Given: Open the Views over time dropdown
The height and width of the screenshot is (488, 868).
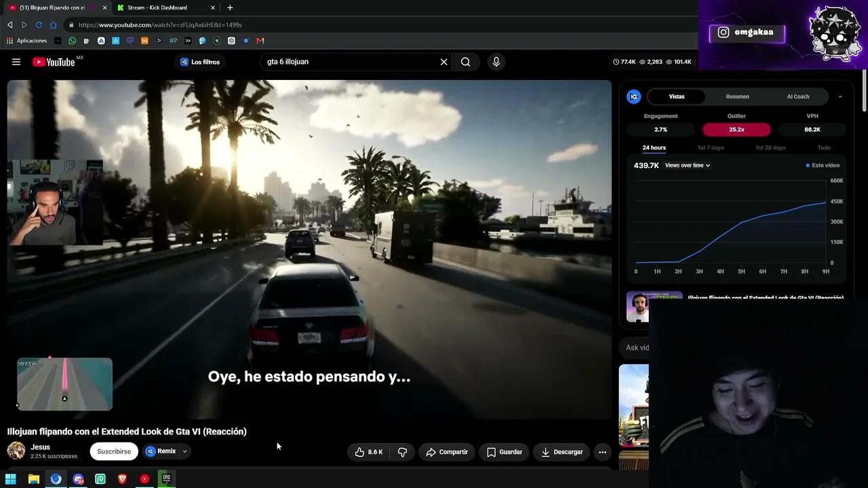Looking at the screenshot, I should 688,165.
